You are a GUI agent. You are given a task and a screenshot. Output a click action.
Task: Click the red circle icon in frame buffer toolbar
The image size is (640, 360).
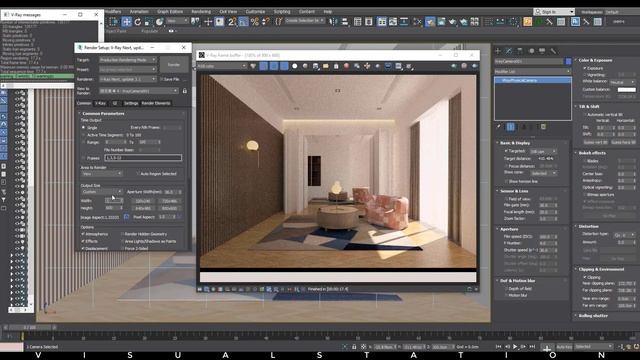point(346,66)
